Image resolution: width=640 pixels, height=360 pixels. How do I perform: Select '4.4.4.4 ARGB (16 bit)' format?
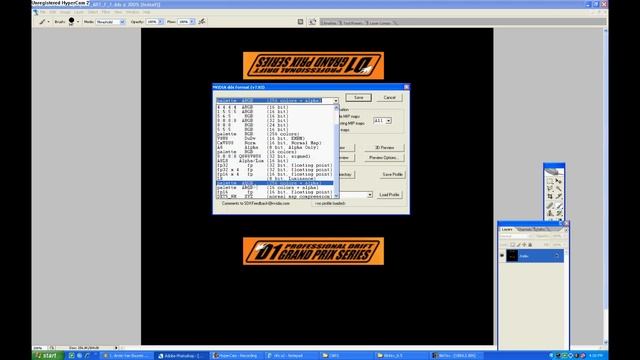click(x=275, y=107)
